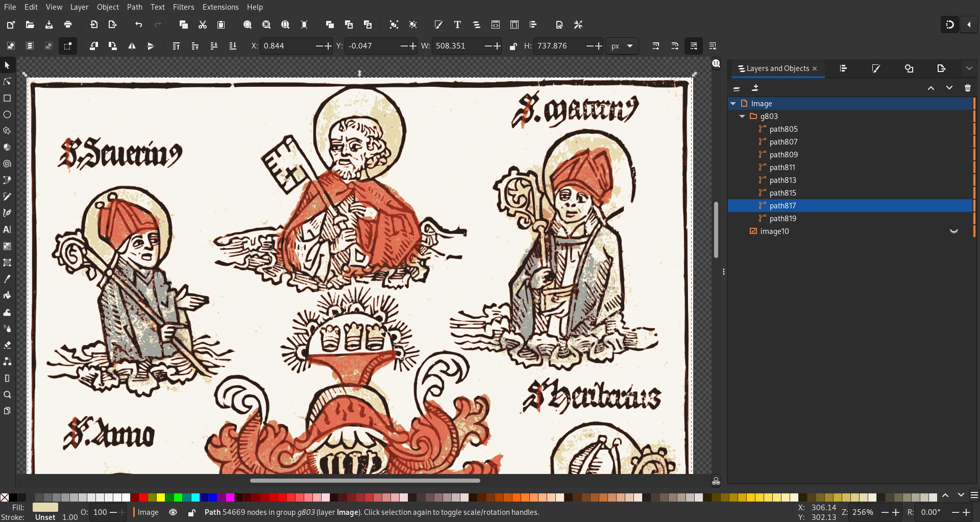Screen dimensions: 980x522
Task: Collapse the Image layer tree
Action: pyautogui.click(x=733, y=104)
